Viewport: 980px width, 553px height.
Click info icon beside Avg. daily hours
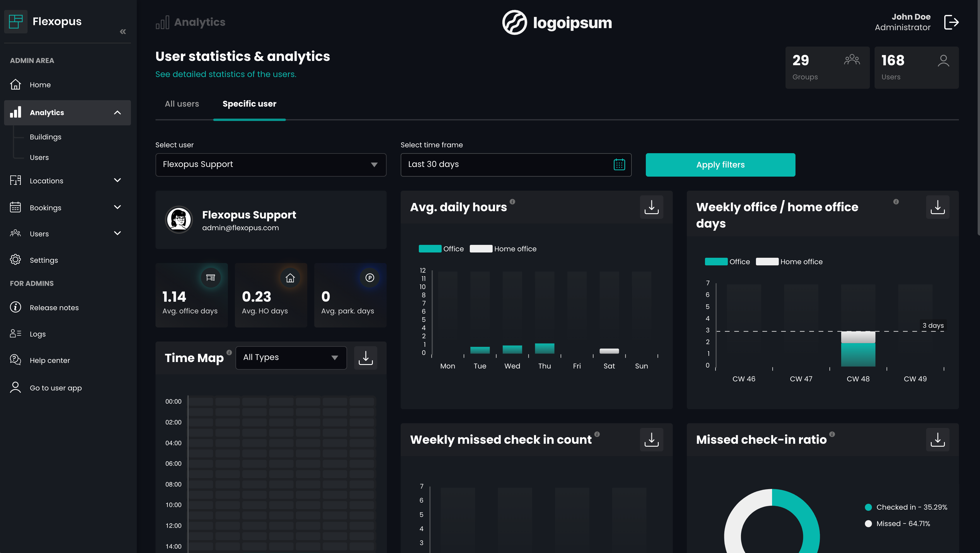[513, 202]
